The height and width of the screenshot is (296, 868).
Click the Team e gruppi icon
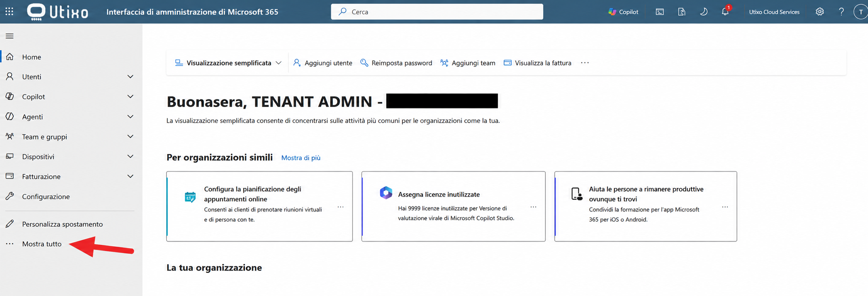10,136
